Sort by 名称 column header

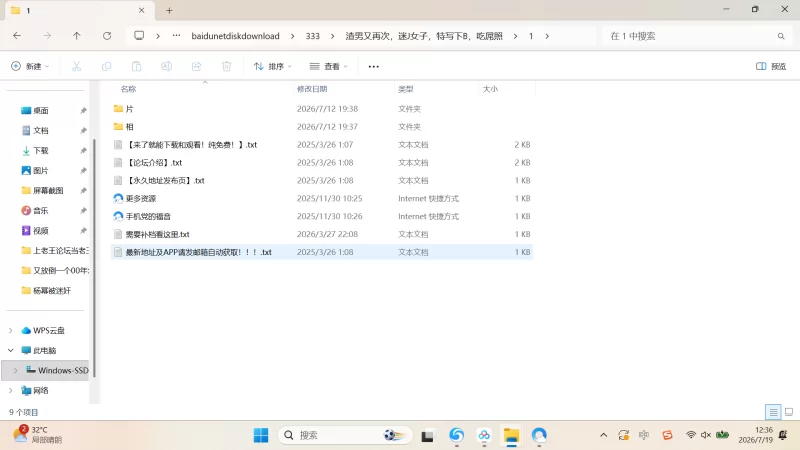(129, 89)
